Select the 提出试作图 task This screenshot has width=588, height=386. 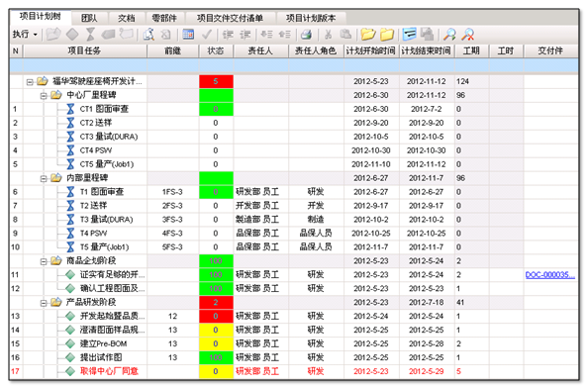pos(101,358)
